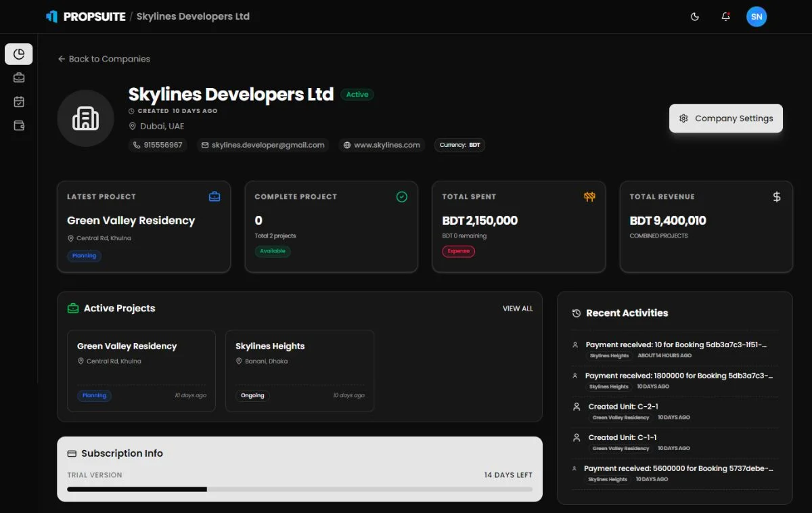The height and width of the screenshot is (513, 812).
Task: Click the 14 DAYS LEFT label
Action: tap(508, 475)
